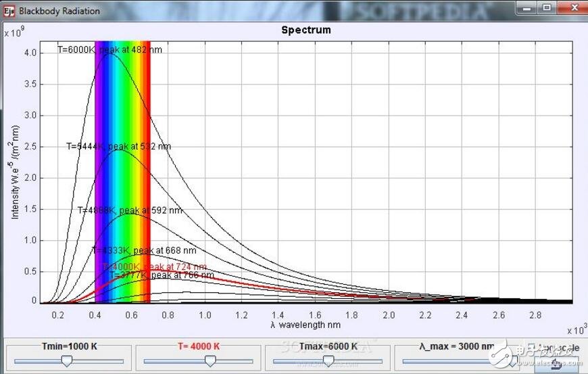588x374 pixels.
Task: Click the vertical Intensity axis label
Action: pos(15,174)
